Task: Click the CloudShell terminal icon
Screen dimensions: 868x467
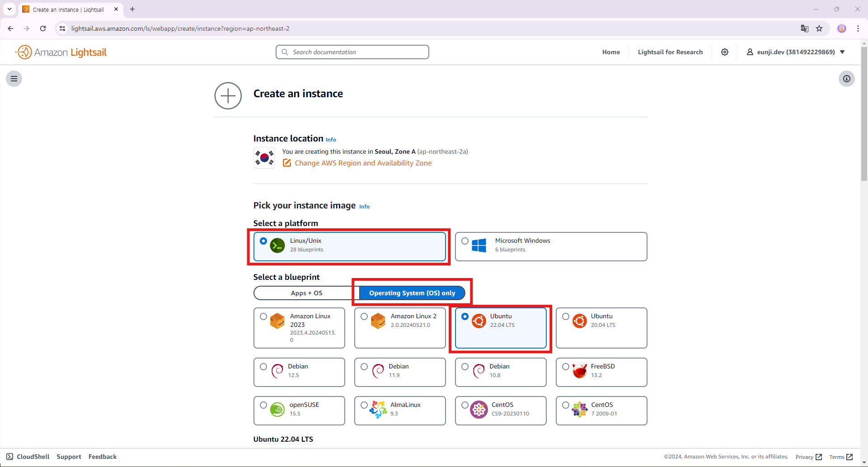Action: (x=9, y=457)
